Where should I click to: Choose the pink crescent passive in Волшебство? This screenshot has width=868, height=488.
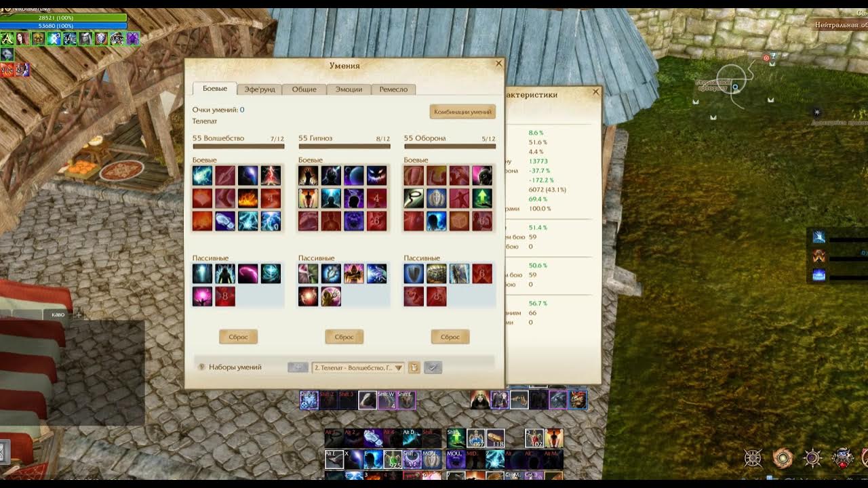point(248,274)
